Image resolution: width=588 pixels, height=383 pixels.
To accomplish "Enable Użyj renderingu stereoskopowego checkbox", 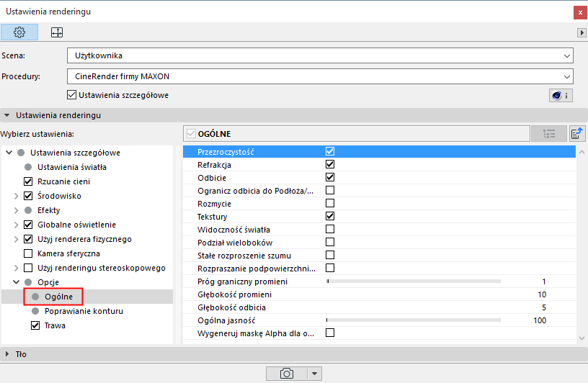I will pyautogui.click(x=28, y=268).
